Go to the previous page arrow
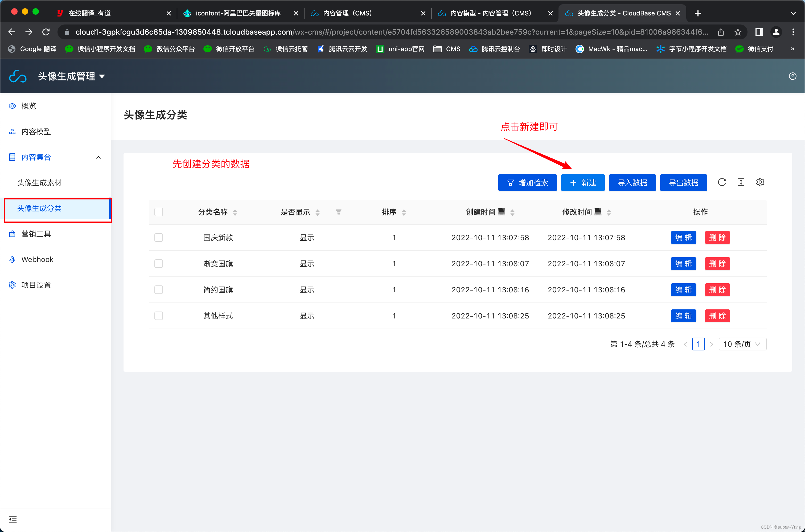Viewport: 805px width, 532px height. coord(685,344)
